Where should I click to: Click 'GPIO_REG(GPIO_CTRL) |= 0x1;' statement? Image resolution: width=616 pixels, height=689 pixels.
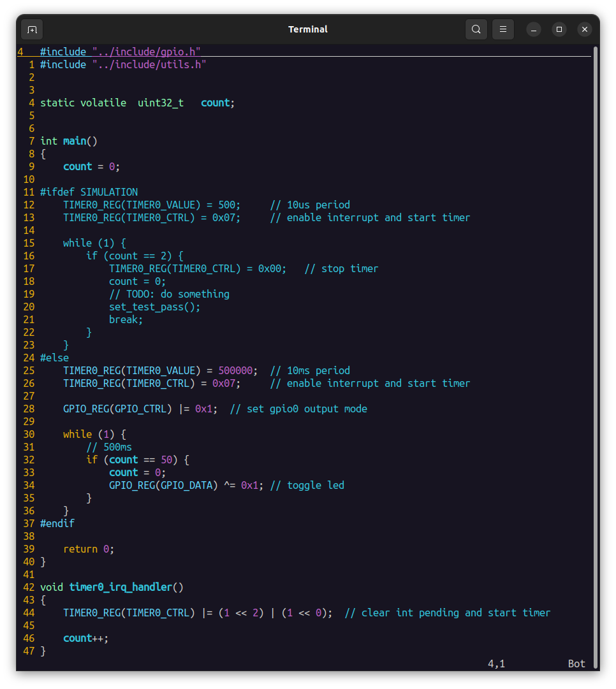[x=140, y=409]
